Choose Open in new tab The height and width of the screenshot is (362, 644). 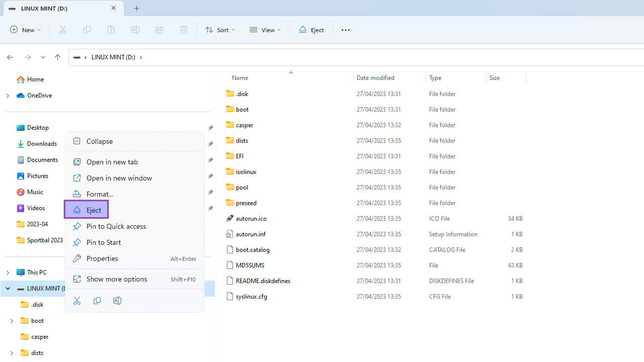(135, 162)
